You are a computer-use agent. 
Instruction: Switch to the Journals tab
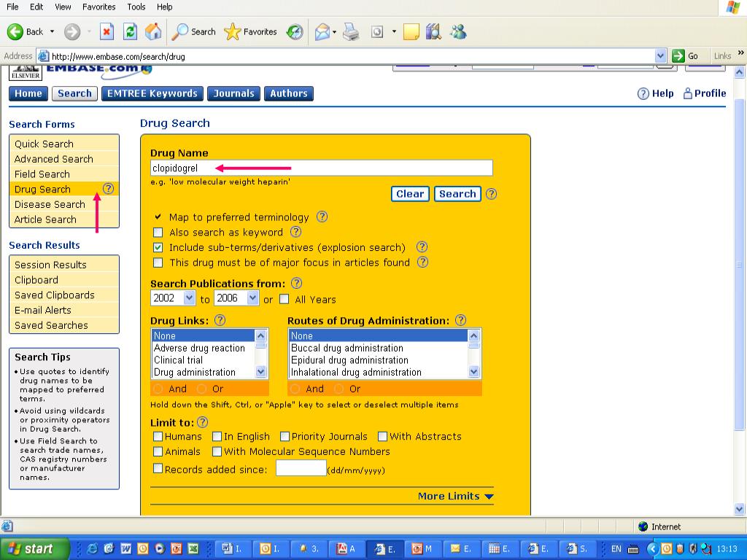pyautogui.click(x=234, y=93)
